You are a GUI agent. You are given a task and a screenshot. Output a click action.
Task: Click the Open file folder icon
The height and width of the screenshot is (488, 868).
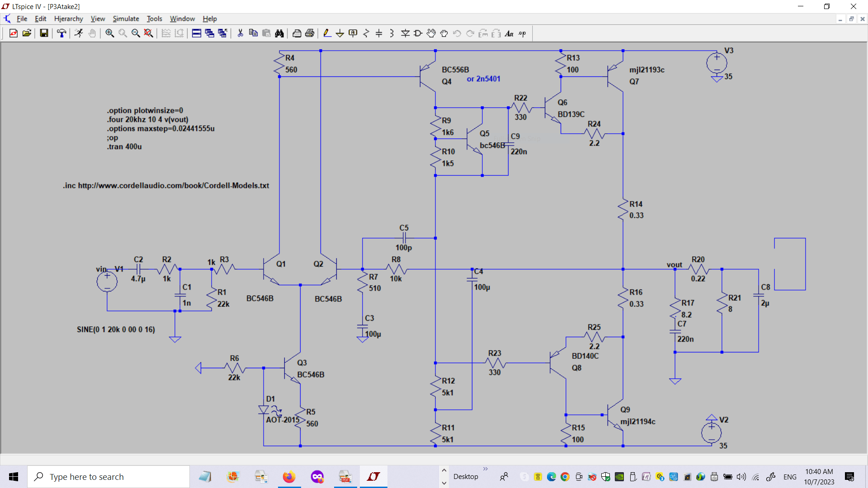click(27, 33)
